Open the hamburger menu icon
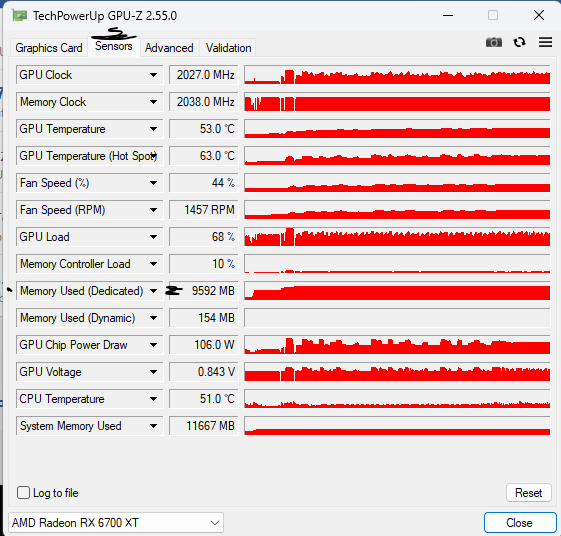This screenshot has height=536, width=561. pyautogui.click(x=545, y=42)
